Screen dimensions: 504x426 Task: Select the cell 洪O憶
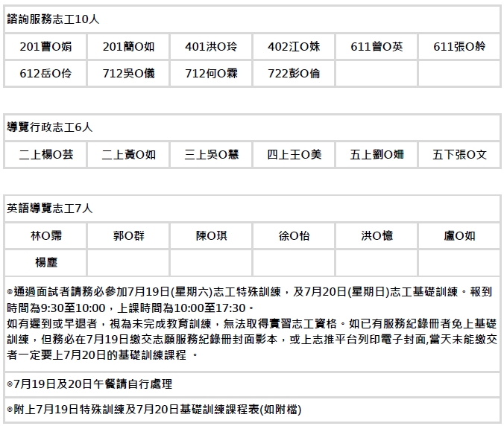tap(377, 236)
